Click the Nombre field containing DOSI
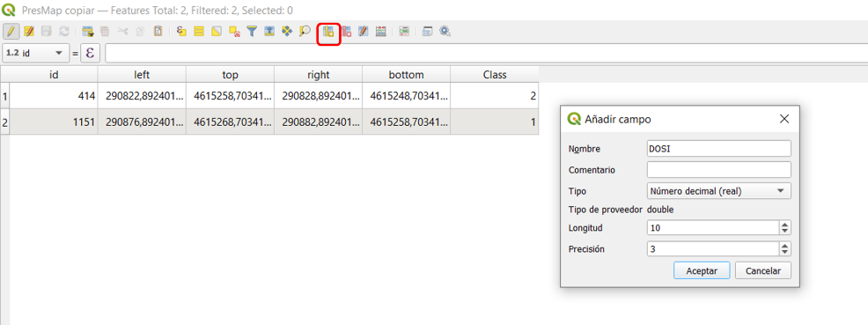The image size is (868, 325). click(x=718, y=148)
